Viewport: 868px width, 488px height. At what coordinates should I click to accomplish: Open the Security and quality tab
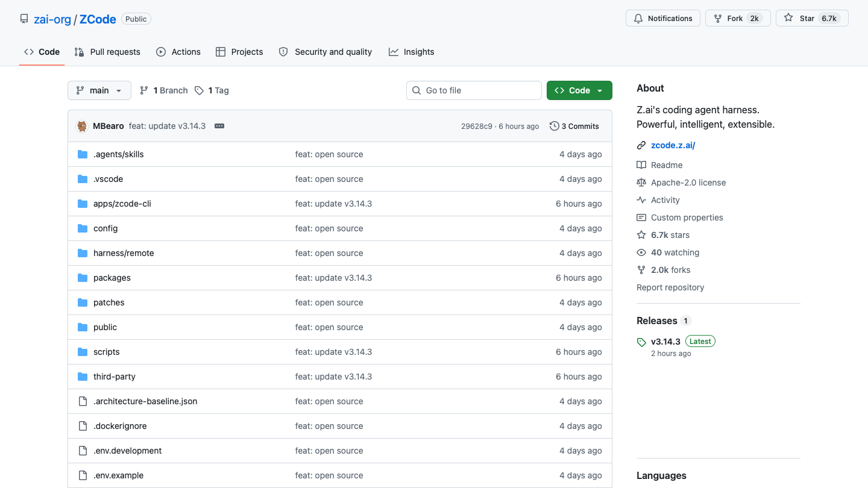325,52
